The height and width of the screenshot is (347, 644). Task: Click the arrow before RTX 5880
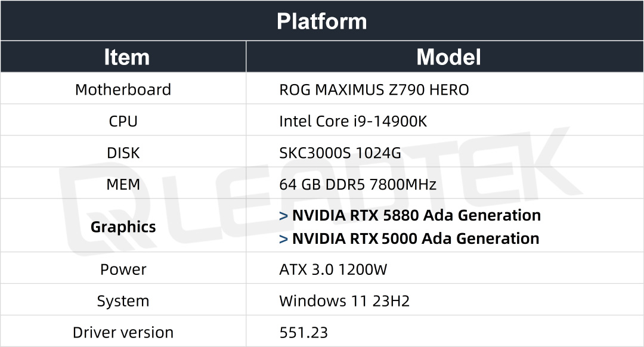pos(283,216)
